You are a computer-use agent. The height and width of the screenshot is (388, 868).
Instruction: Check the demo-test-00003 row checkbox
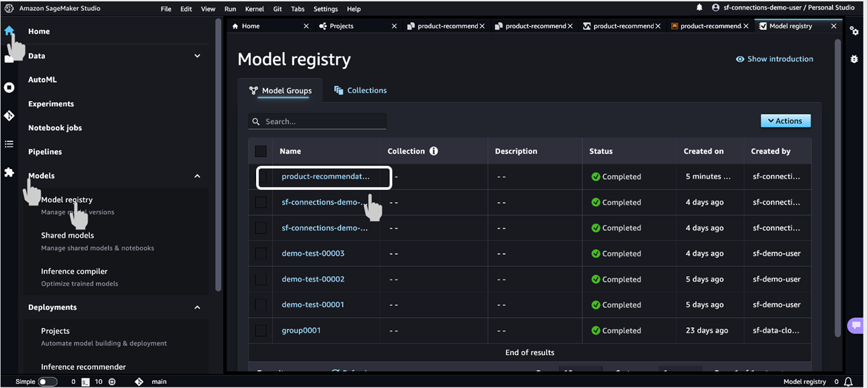pos(261,254)
